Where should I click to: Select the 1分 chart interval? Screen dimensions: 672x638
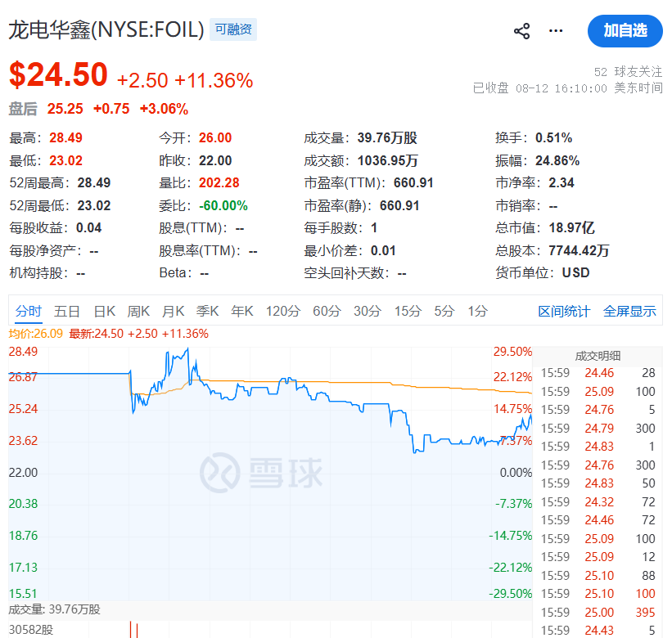(x=477, y=311)
